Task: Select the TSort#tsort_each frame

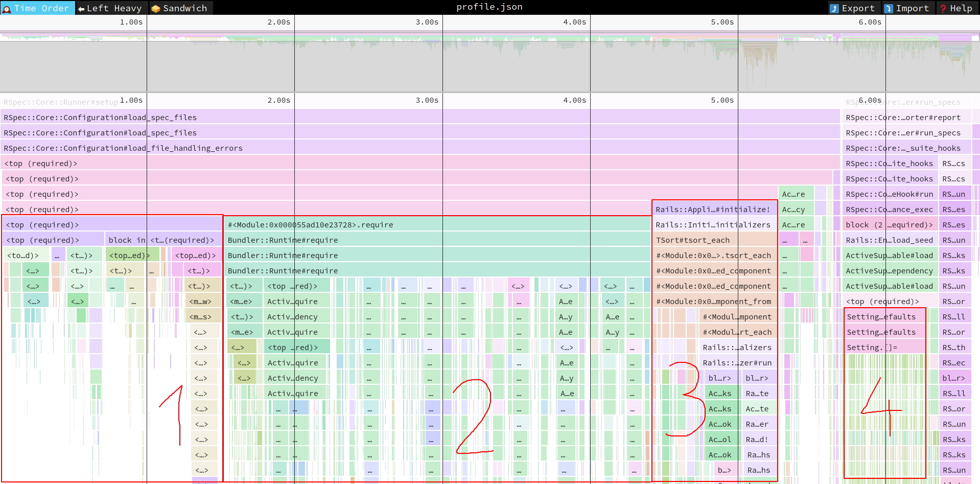Action: point(692,240)
